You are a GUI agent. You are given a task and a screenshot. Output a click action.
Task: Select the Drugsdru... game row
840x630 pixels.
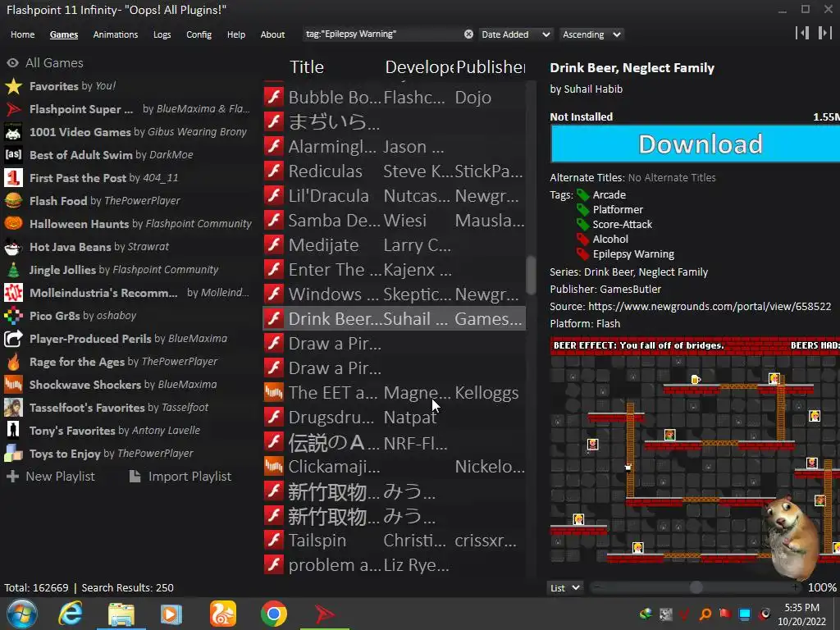click(395, 418)
